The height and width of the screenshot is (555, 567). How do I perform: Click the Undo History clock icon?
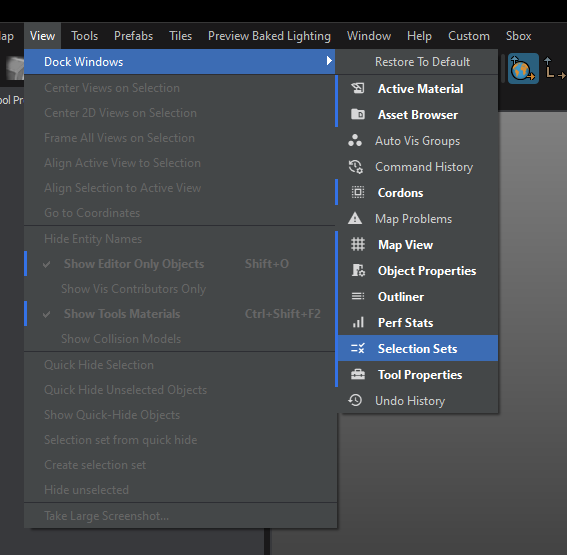(x=355, y=400)
